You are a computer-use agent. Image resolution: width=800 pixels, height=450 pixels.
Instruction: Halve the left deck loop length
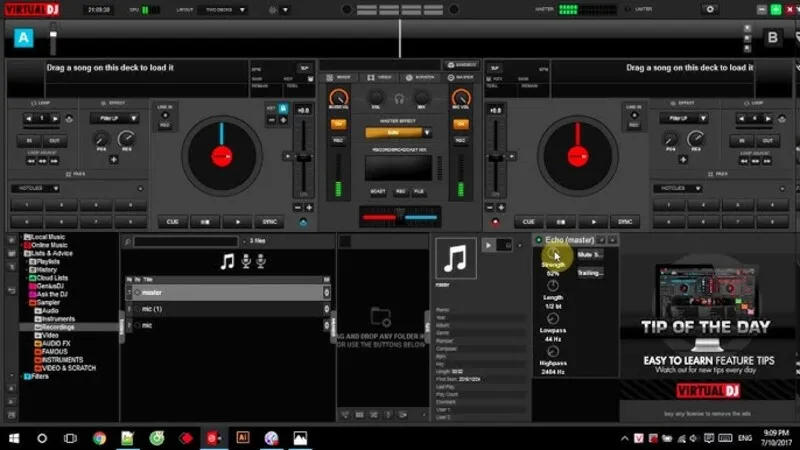point(29,118)
